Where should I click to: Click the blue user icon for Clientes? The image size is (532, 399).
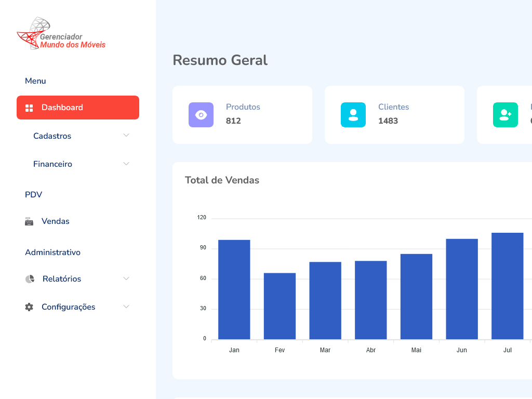(353, 115)
